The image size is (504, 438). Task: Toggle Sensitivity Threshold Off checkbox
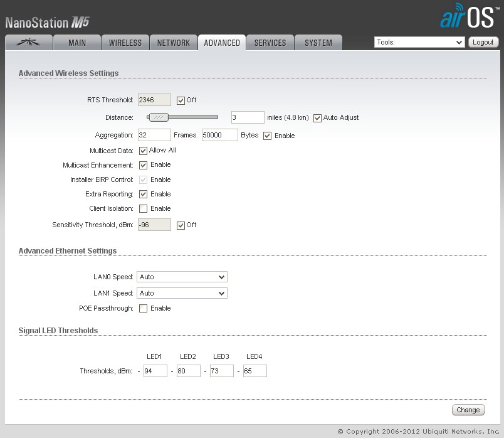tap(181, 225)
